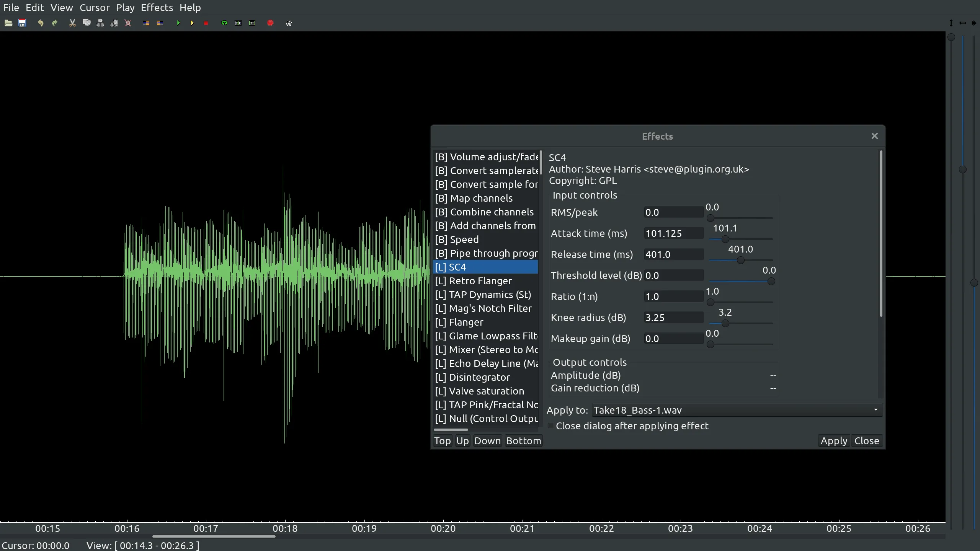Click the horizontal zoom arrow icon
Screen dimensions: 980x551
(963, 23)
